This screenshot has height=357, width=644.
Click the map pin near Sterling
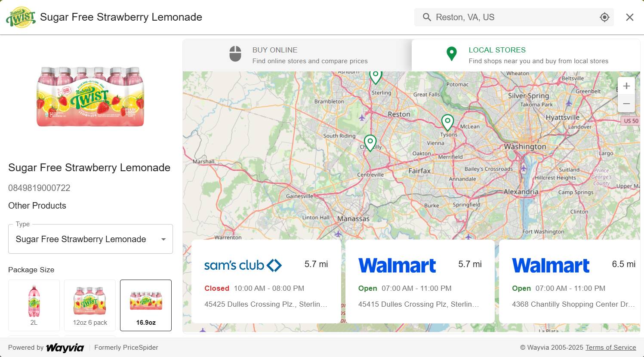click(376, 76)
